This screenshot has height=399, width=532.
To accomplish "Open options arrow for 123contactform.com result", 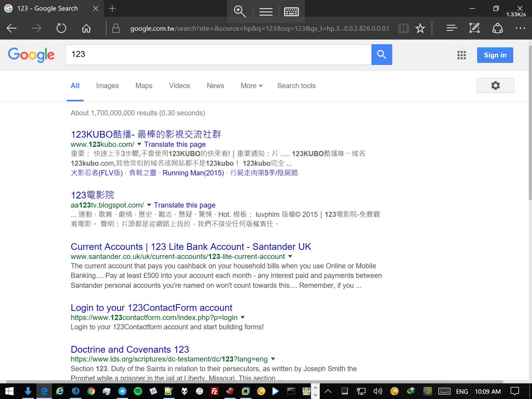I will (x=243, y=318).
